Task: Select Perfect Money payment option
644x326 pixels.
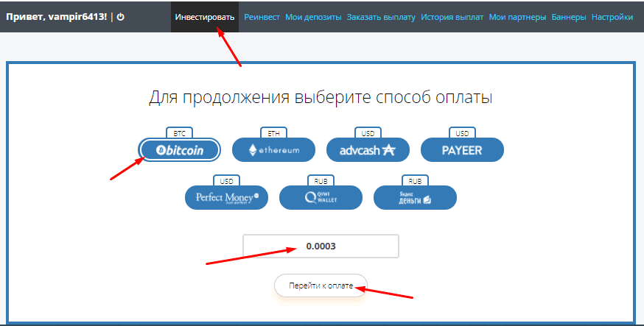Action: (226, 198)
